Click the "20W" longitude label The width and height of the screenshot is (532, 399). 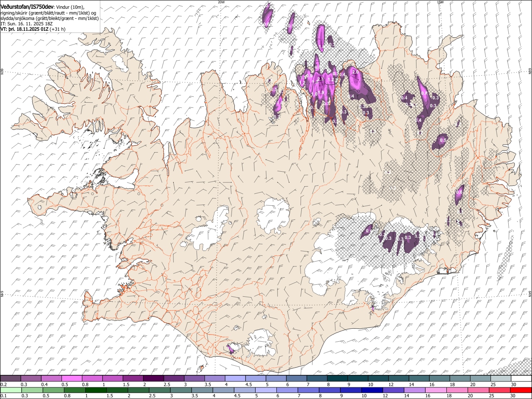point(221,2)
